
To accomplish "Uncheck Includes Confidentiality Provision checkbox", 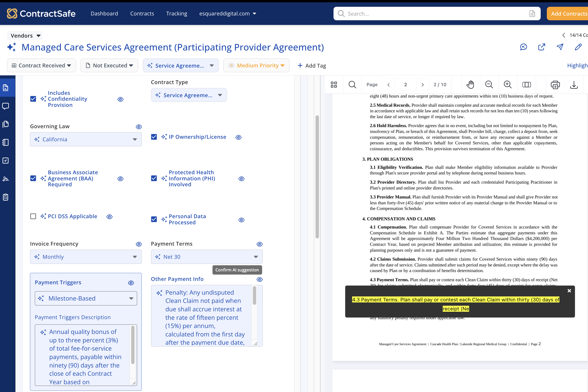I will [x=33, y=99].
